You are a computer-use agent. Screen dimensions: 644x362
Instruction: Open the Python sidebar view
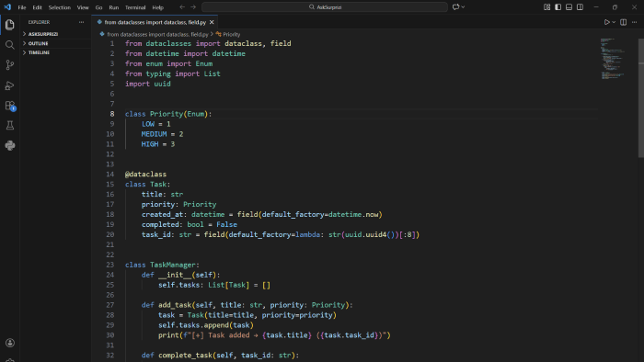(x=10, y=145)
